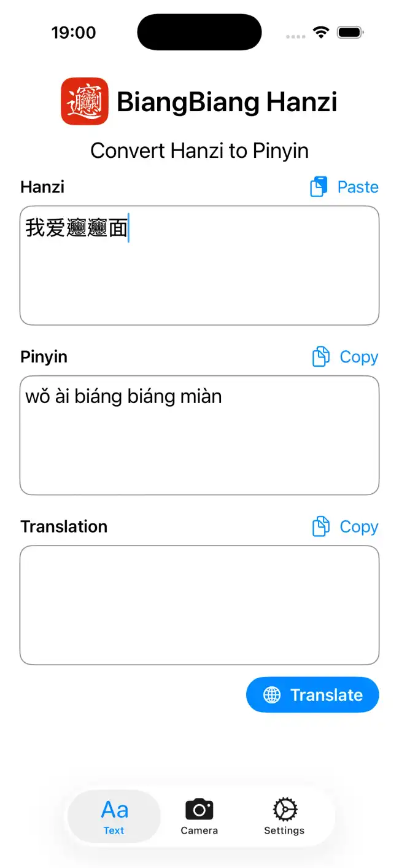Tap the camera icon in bottom bar

click(x=199, y=810)
